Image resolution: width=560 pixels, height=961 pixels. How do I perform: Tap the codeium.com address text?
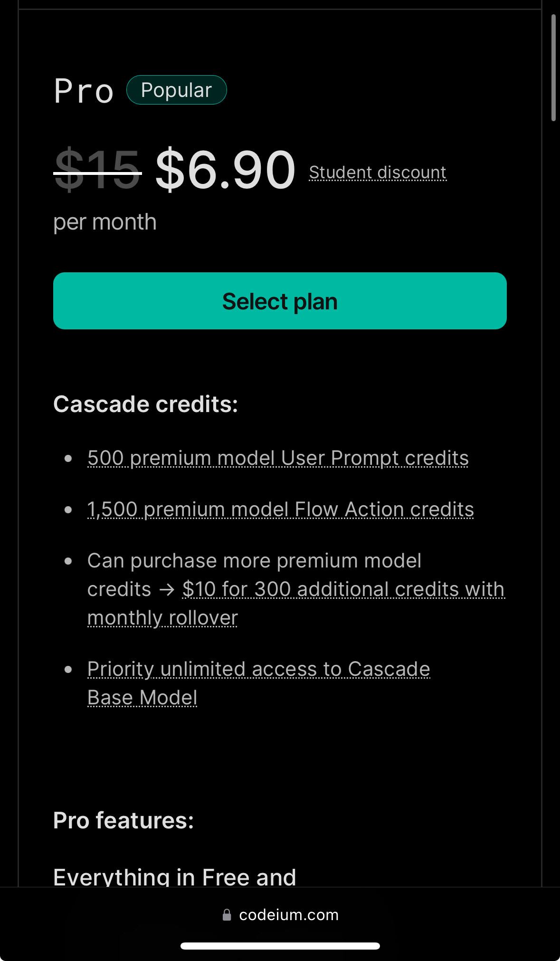[289, 915]
